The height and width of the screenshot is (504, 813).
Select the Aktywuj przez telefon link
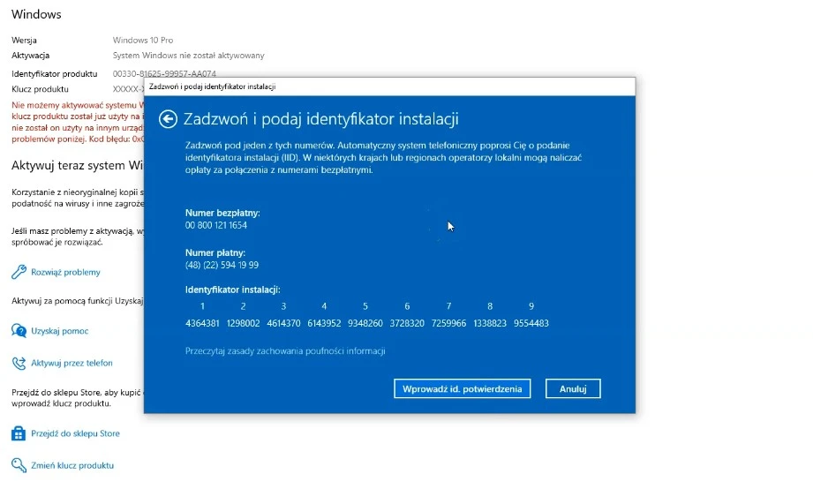(x=72, y=363)
